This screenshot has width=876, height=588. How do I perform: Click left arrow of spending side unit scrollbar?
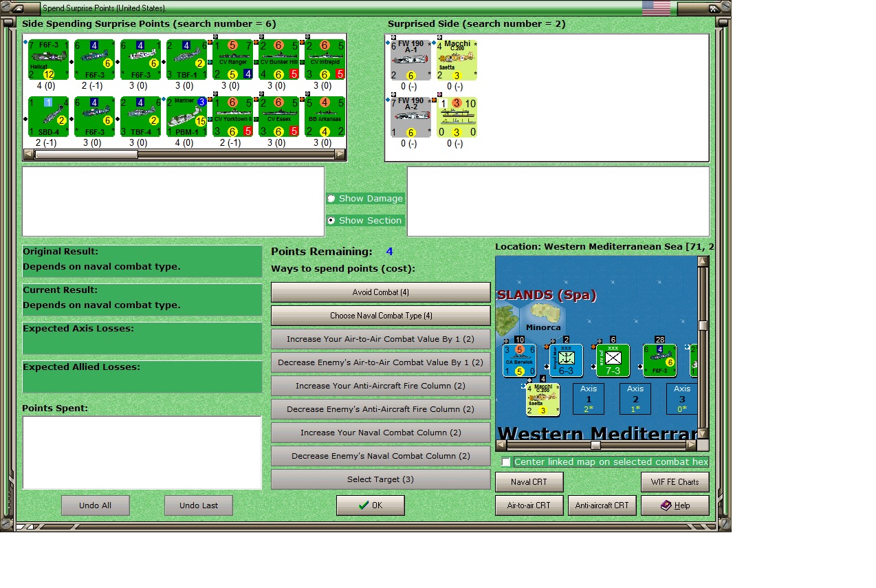pos(29,155)
